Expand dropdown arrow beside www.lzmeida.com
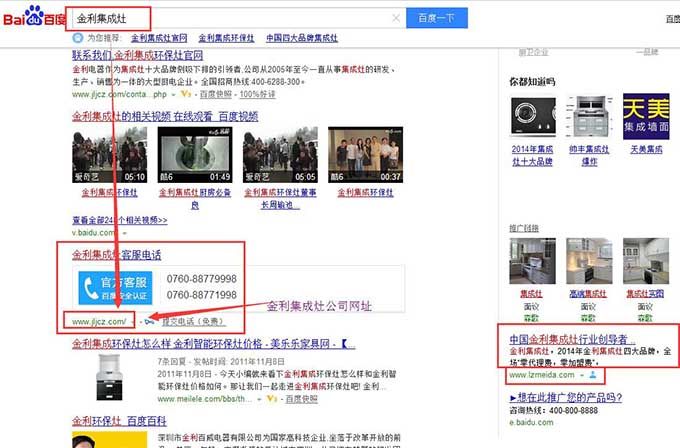 tap(582, 375)
